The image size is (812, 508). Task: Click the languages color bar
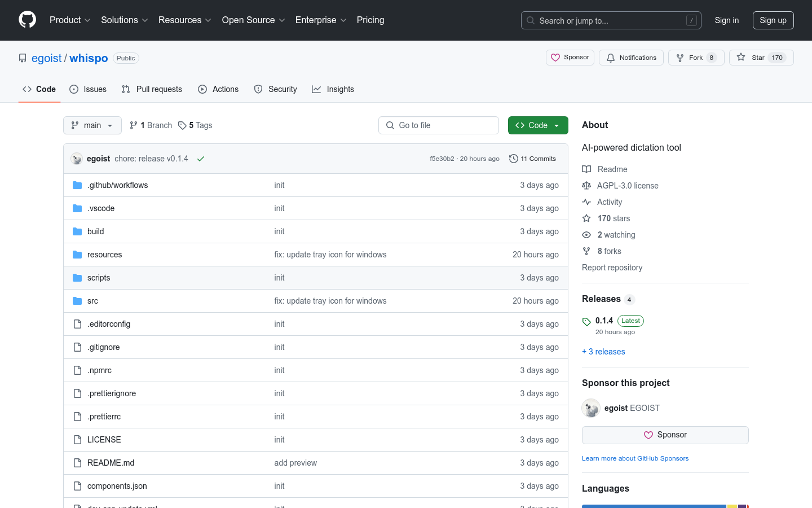click(x=665, y=506)
